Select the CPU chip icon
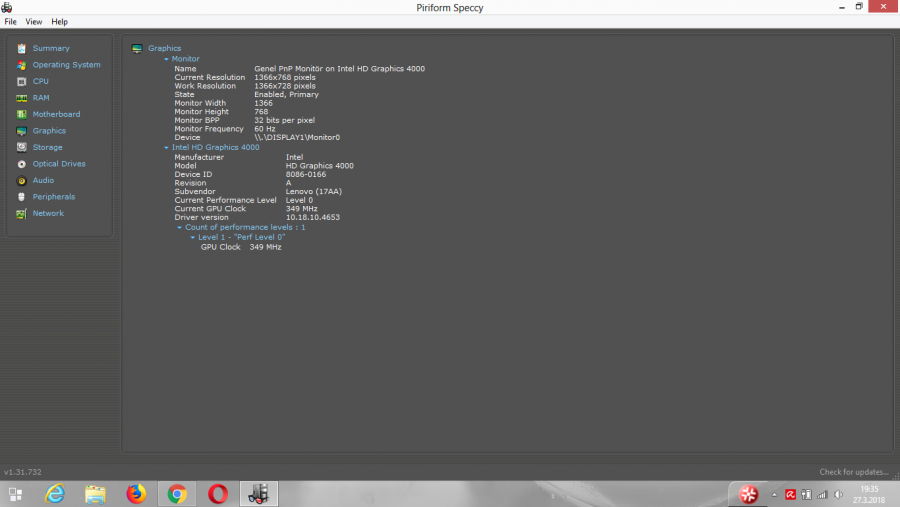This screenshot has height=507, width=900. pos(21,82)
